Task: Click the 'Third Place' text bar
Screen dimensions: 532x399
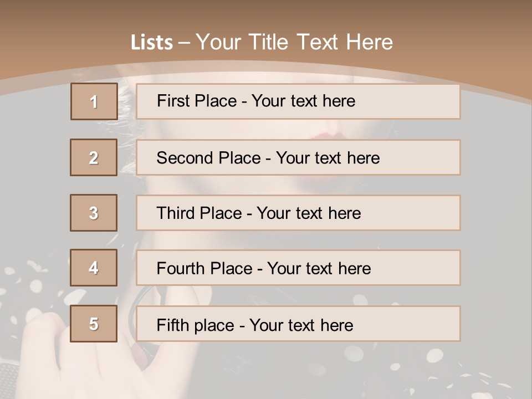Action: pyautogui.click(x=298, y=213)
